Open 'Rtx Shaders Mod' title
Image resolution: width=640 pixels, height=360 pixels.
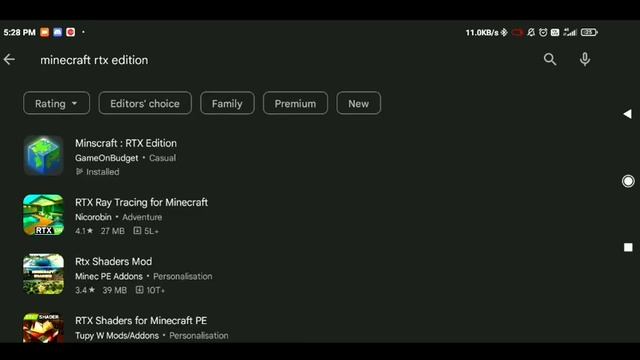113,262
